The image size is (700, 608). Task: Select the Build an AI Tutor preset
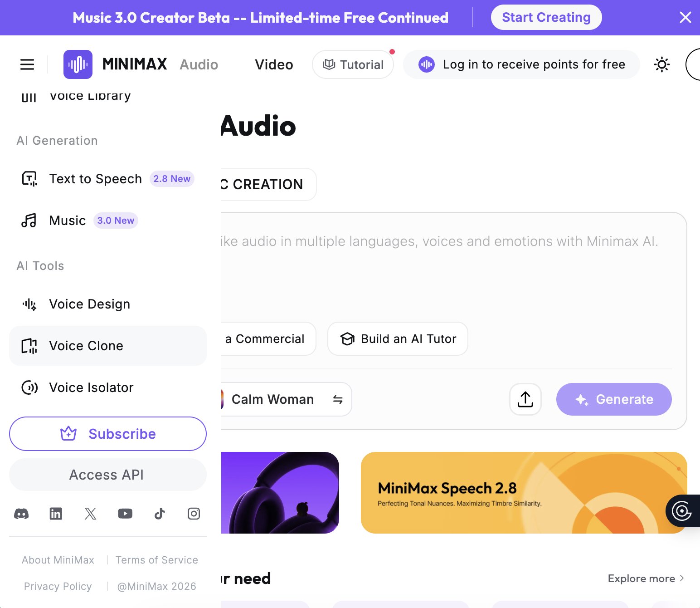tap(398, 339)
